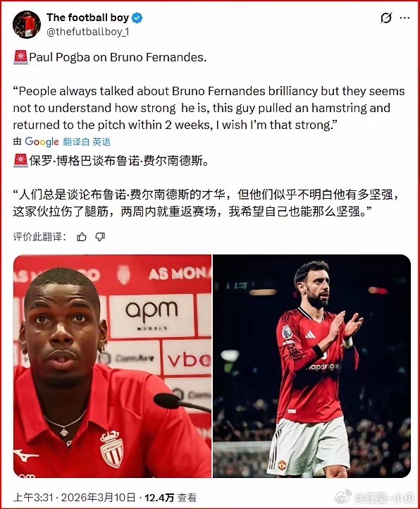
Task: Click the 翻译自 英语 translation link
Action: (x=87, y=142)
